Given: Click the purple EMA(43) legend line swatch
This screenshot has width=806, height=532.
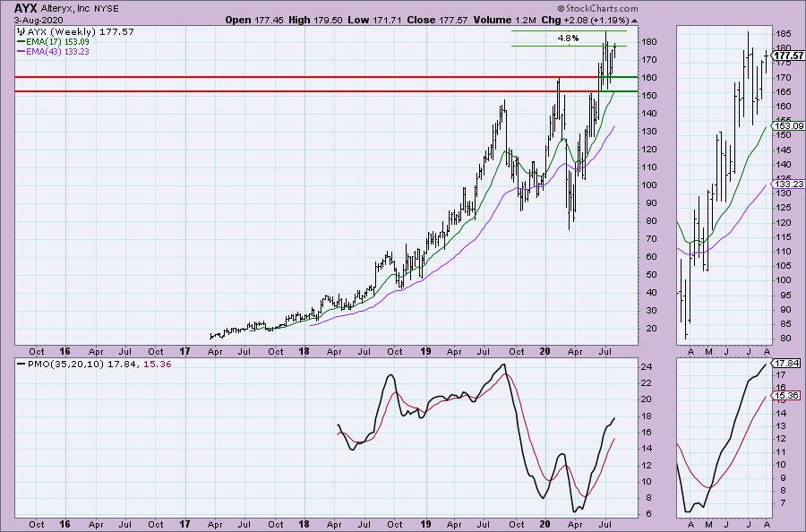Looking at the screenshot, I should coord(21,51).
